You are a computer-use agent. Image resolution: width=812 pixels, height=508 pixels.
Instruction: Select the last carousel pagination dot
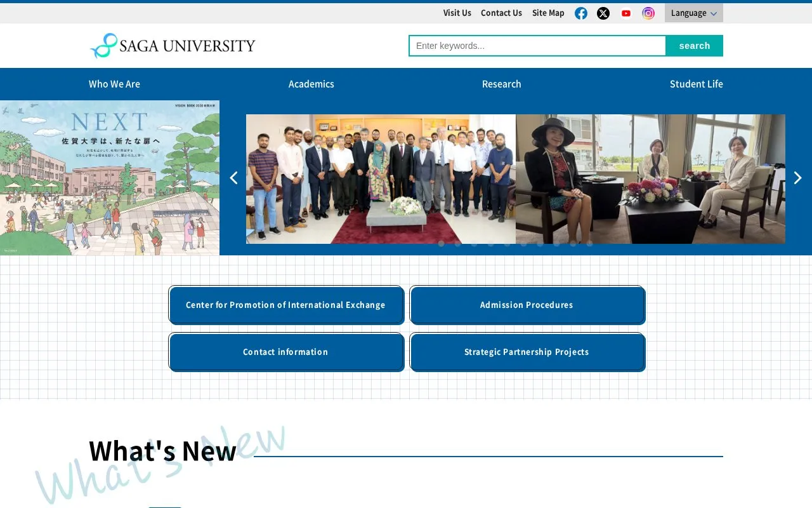coord(589,243)
